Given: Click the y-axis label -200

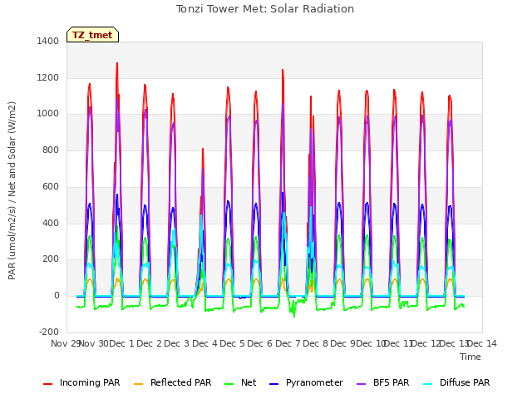Looking at the screenshot, I should pos(49,332).
